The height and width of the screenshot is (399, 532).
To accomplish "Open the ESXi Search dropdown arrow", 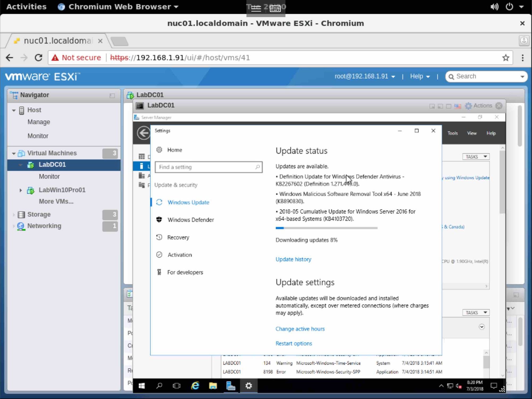I will pos(522,77).
